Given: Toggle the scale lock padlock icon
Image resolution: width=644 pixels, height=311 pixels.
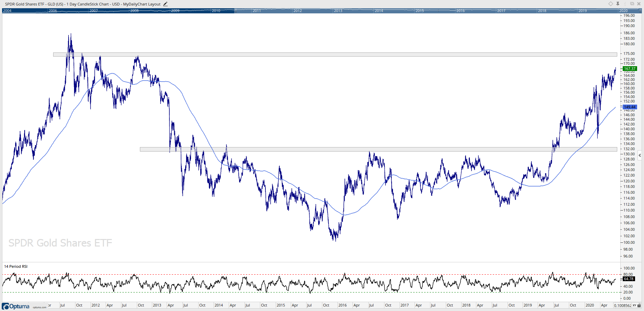Looking at the screenshot, I should 639,305.
